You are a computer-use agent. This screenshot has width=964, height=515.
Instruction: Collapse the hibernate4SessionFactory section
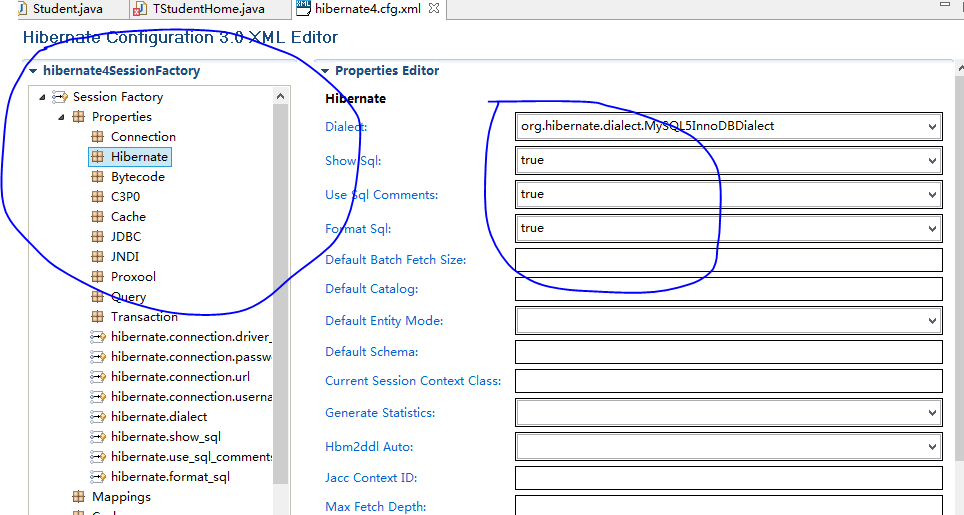(33, 71)
